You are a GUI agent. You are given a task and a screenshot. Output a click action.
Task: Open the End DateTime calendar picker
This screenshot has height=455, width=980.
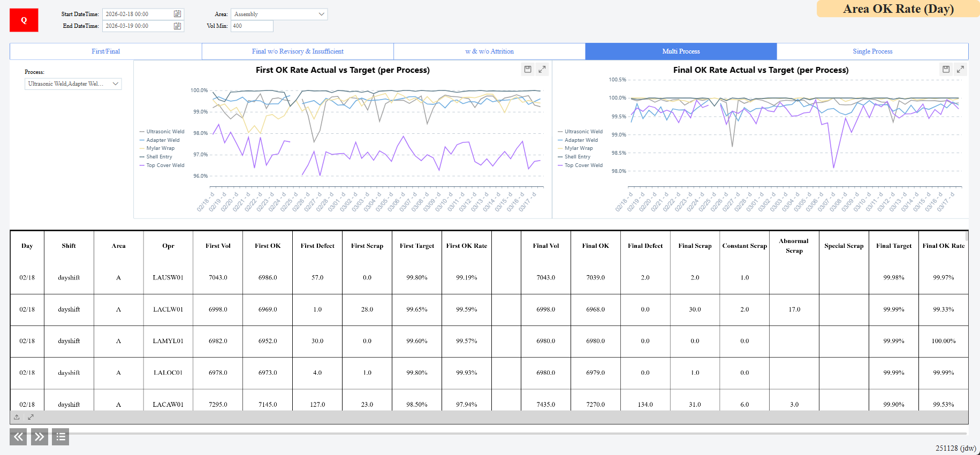point(177,26)
